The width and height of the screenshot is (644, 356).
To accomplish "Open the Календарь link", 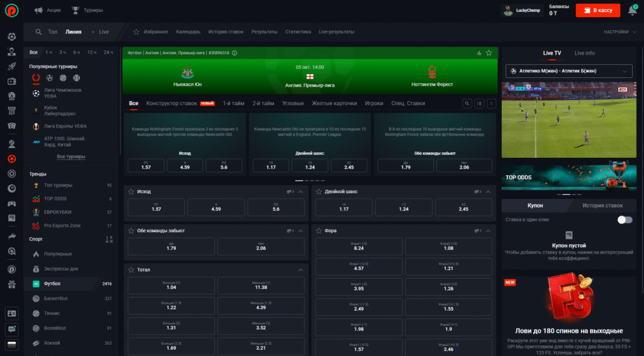I will (x=188, y=31).
